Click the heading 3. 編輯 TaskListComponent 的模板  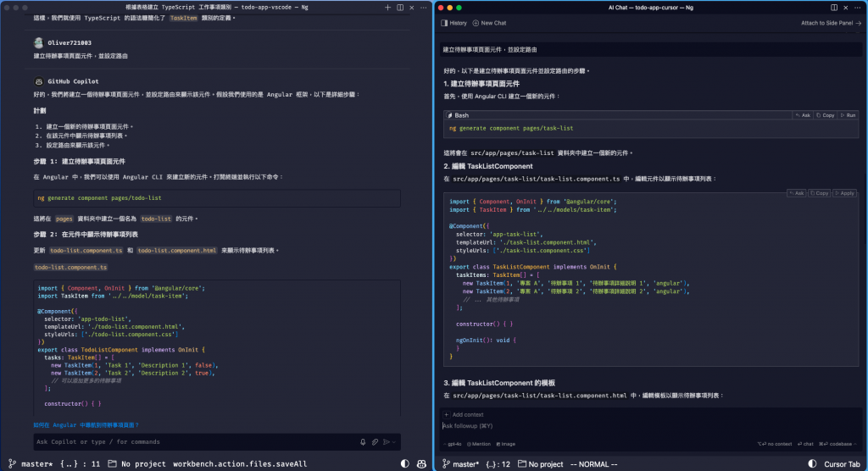[498, 382]
